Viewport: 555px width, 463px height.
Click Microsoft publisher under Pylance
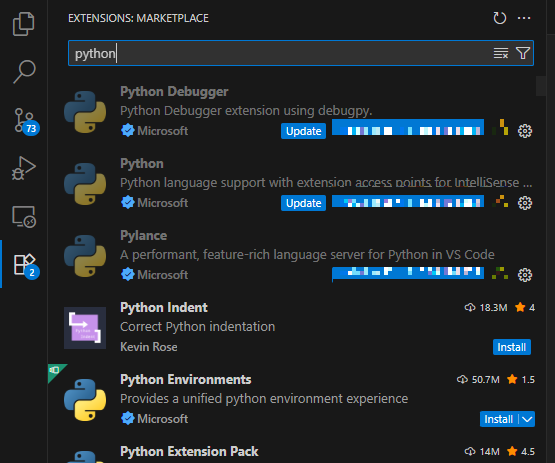coord(162,275)
